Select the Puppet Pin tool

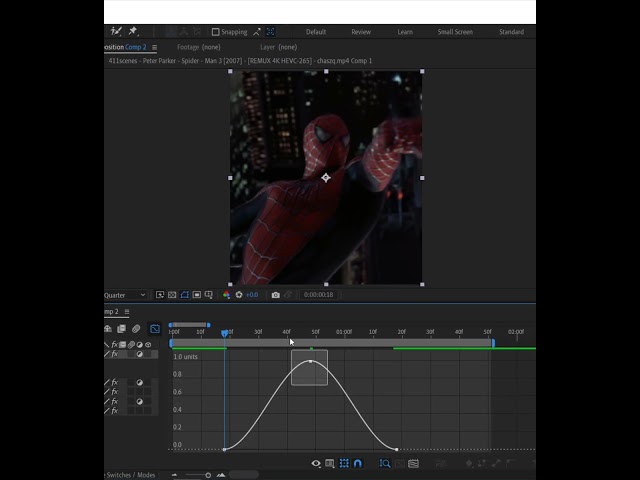point(133,31)
